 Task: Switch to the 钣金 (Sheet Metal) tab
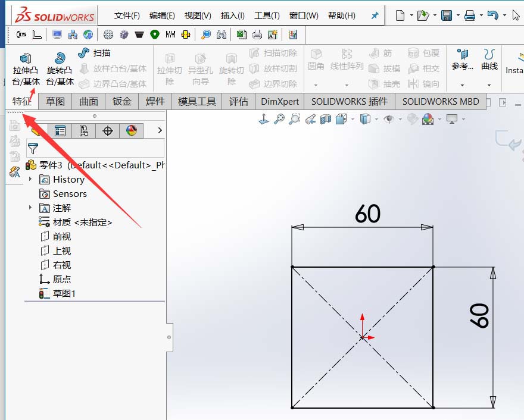click(x=121, y=101)
